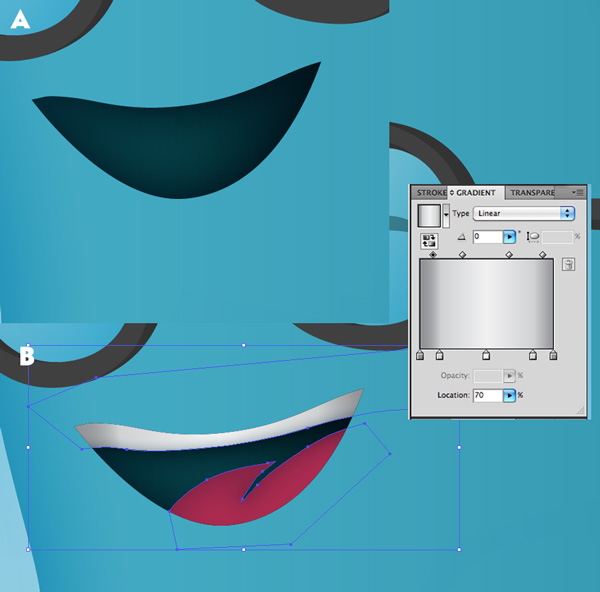Select the leftmost gradient color stop
This screenshot has height=592, width=600.
[419, 355]
